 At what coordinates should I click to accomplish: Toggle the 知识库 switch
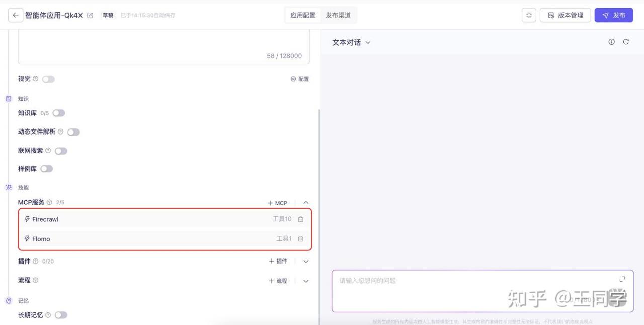tap(59, 113)
